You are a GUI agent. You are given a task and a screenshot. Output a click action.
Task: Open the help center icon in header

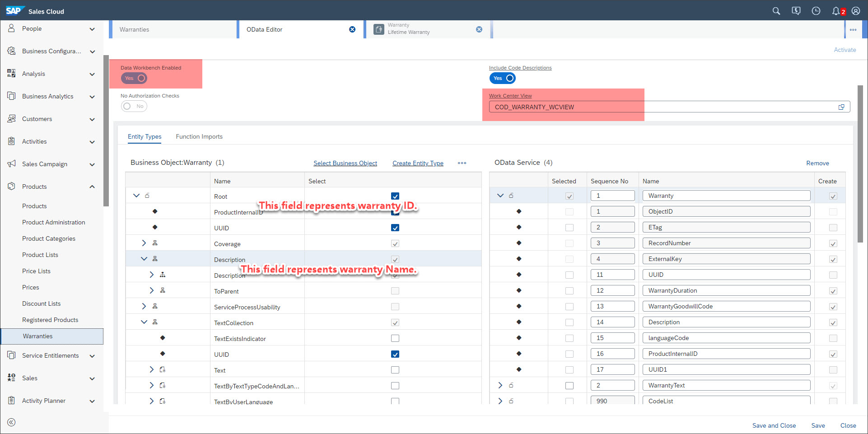[x=796, y=11]
